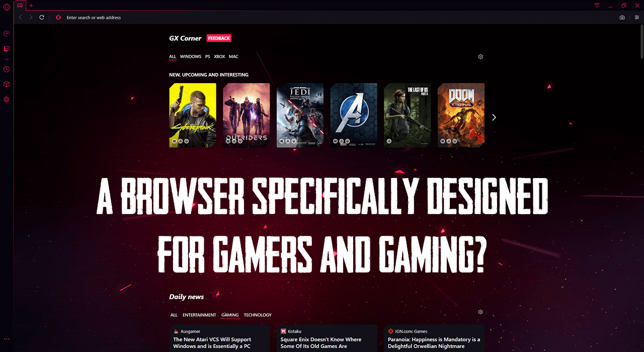Click the GX Corner heading
644x352 pixels.
[185, 38]
